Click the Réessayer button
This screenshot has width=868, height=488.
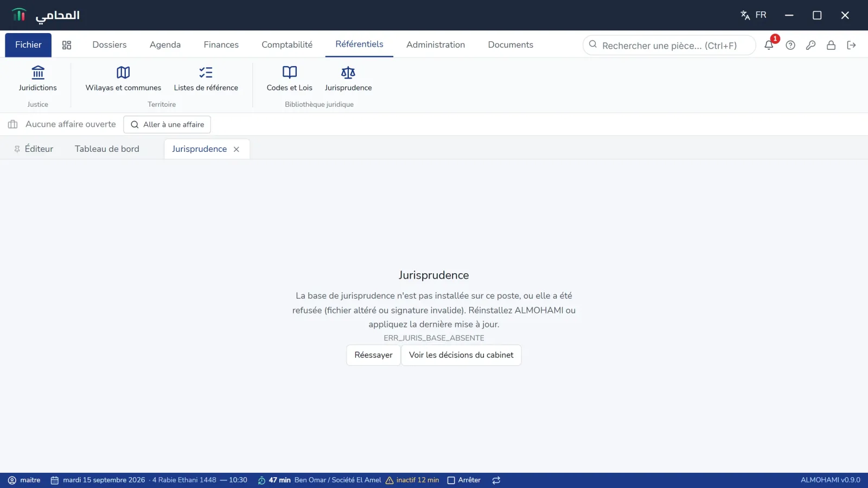(x=373, y=355)
